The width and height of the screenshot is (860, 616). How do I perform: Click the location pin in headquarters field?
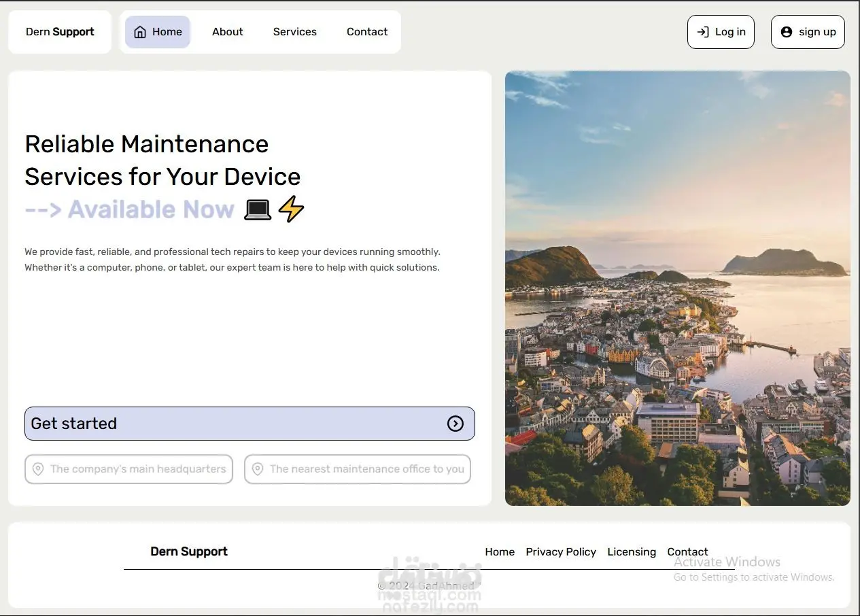click(38, 469)
